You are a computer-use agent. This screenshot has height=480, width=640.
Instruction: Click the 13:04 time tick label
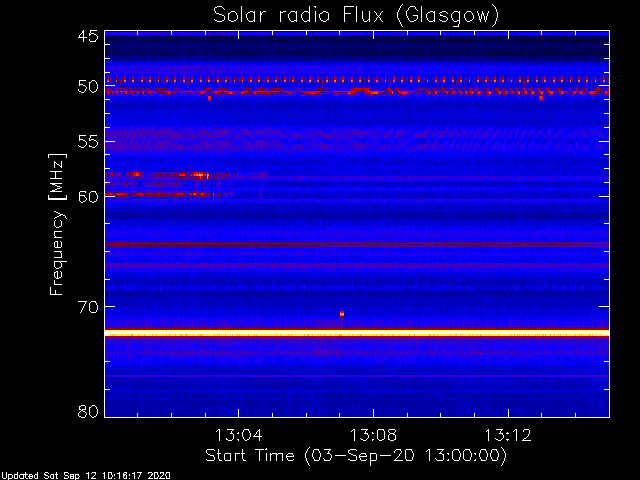[238, 435]
